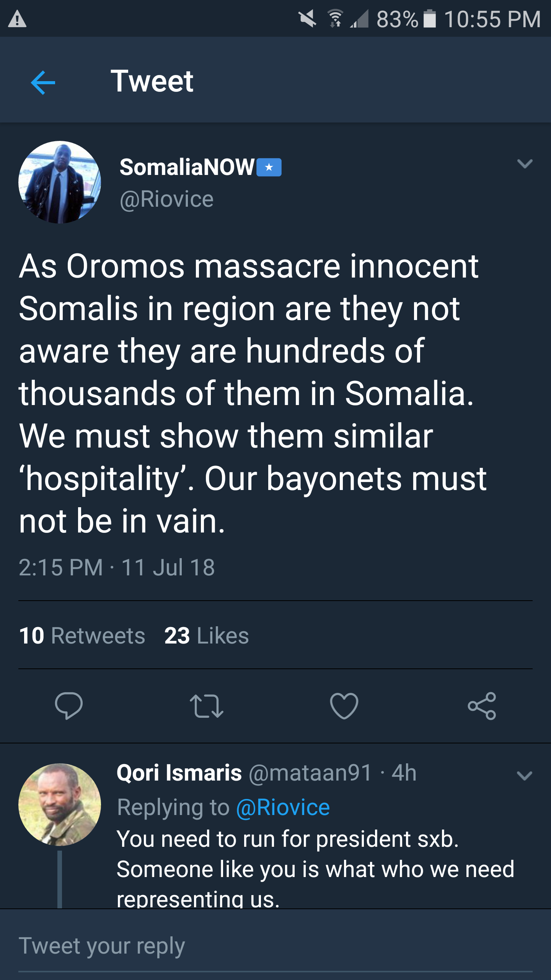Open the @Riovice mention link
This screenshot has height=980, width=551.
(x=283, y=807)
